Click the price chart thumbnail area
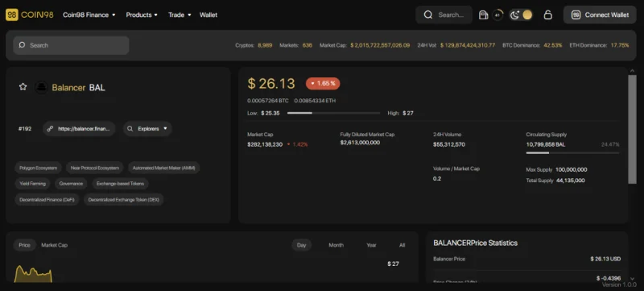The image size is (644, 291). [x=33, y=274]
